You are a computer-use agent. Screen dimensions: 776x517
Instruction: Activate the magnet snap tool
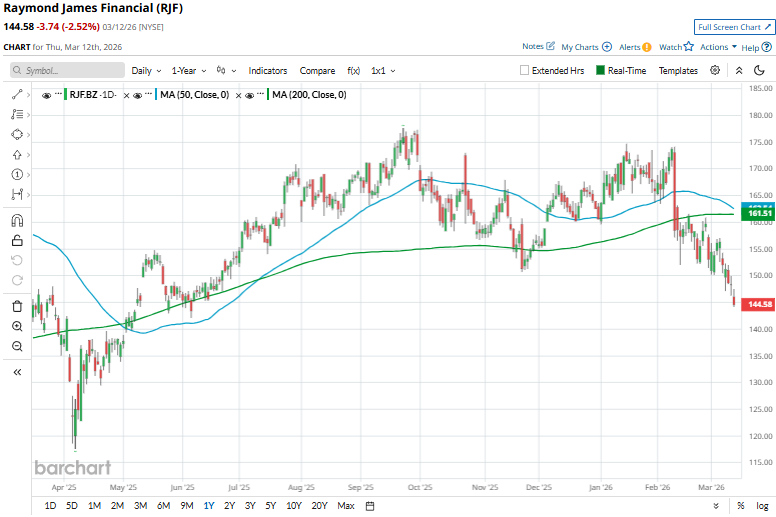click(17, 221)
